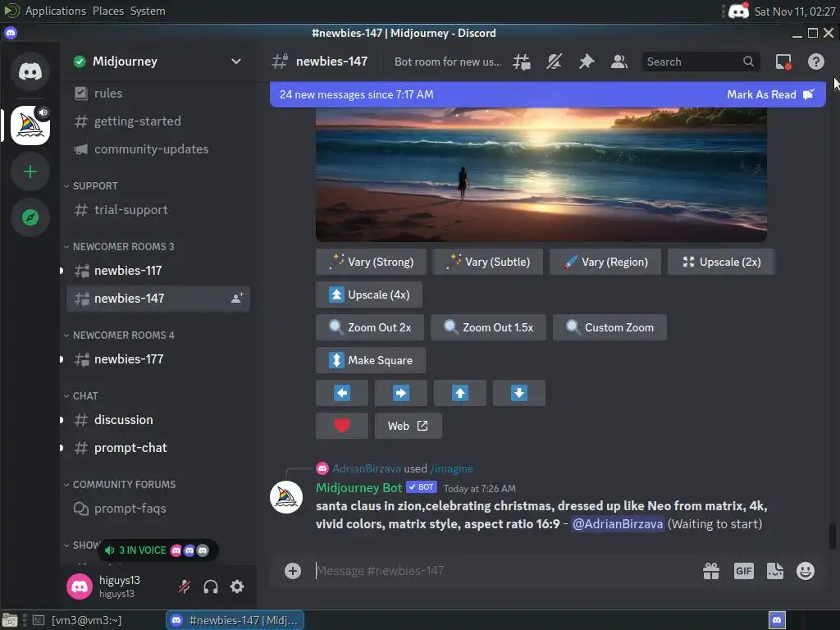This screenshot has height=630, width=840.
Task: Open the prompt-faqs forum
Action: [x=157, y=509]
